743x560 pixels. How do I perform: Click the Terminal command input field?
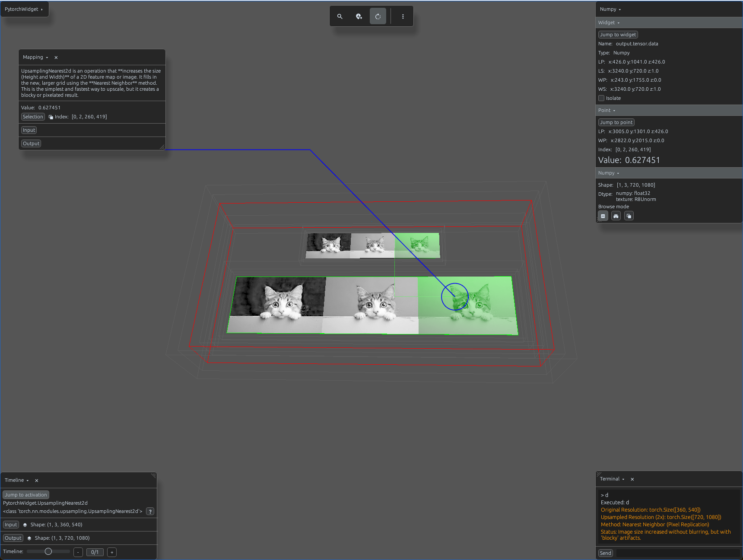pyautogui.click(x=678, y=553)
